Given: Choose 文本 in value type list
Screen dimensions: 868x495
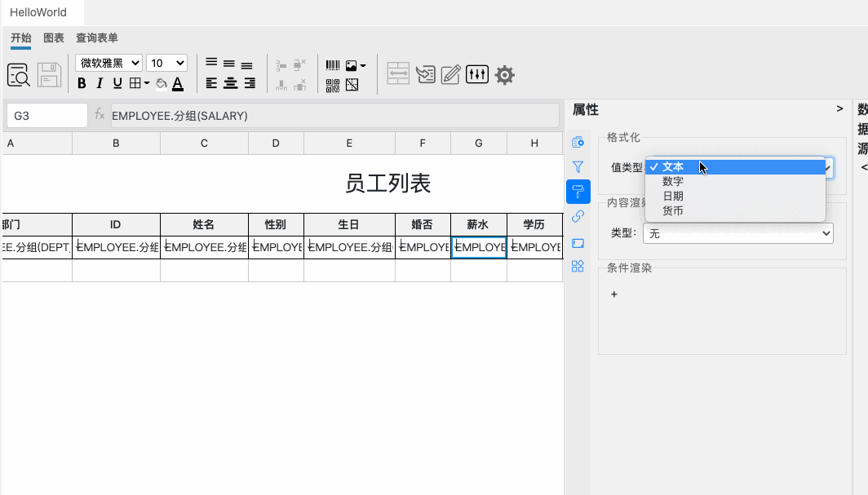Looking at the screenshot, I should point(735,167).
